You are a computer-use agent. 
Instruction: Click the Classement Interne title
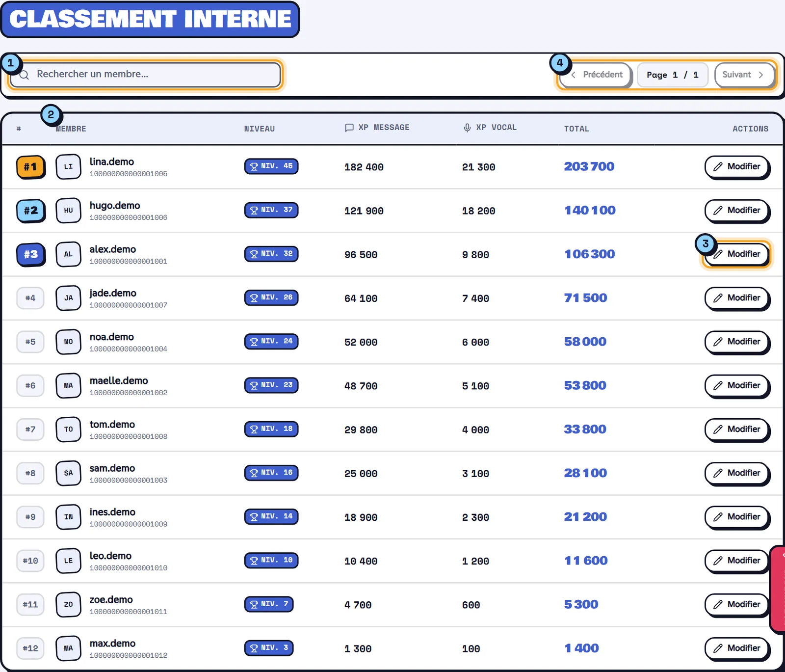click(x=150, y=19)
